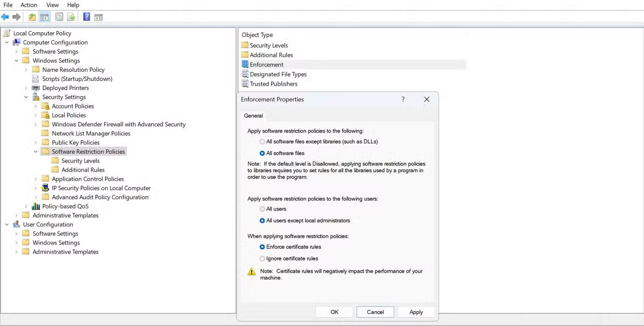Collapse the Software Restriction Policies node
Viewport: 644px width, 326px height.
click(36, 152)
